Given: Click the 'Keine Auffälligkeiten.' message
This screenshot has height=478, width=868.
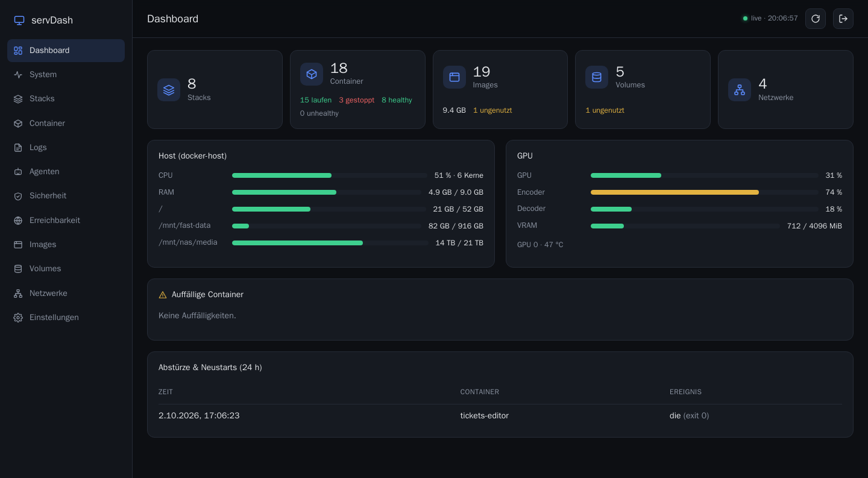Looking at the screenshot, I should tap(197, 316).
